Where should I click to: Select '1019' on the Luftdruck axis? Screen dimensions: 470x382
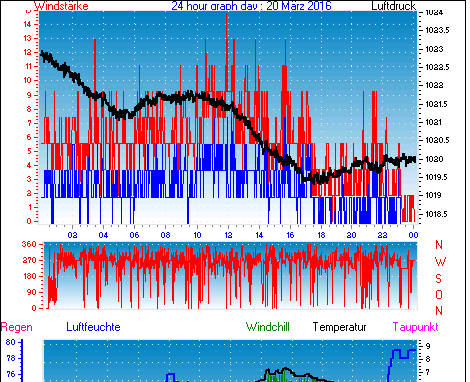click(434, 195)
